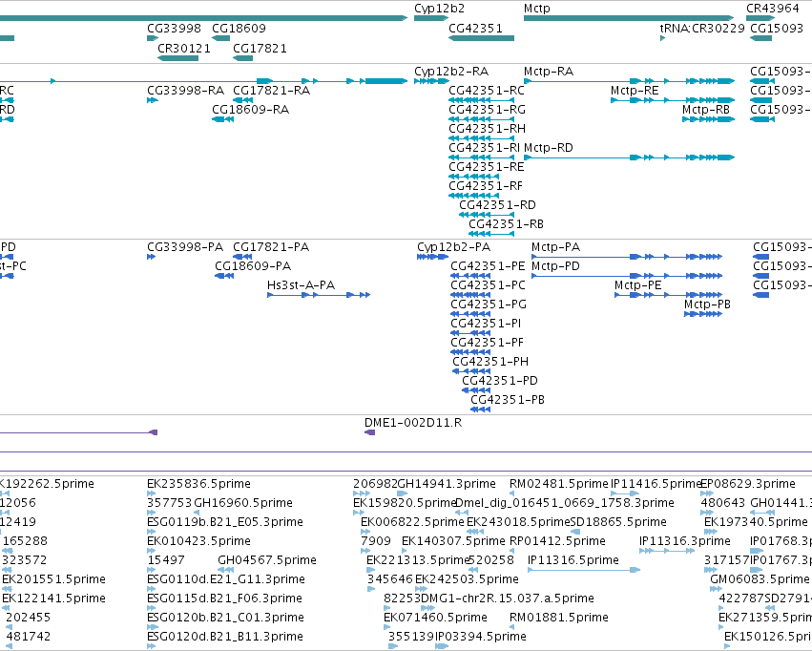Select the Mctp-PA protein label
Viewport: 812px width, 651px height.
(555, 247)
